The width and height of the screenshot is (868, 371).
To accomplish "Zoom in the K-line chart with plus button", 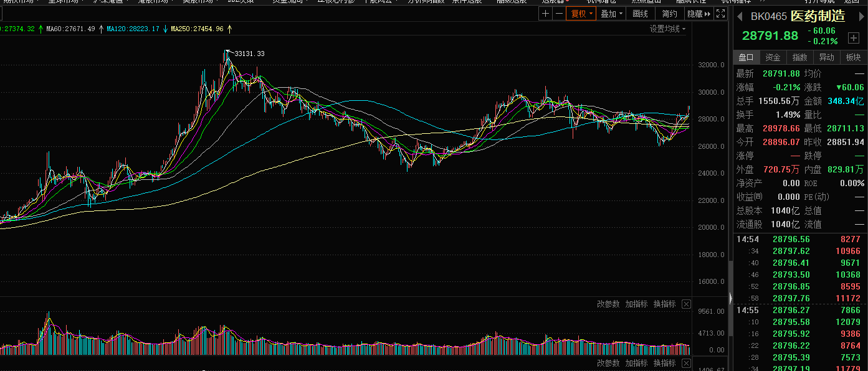I will pos(546,14).
